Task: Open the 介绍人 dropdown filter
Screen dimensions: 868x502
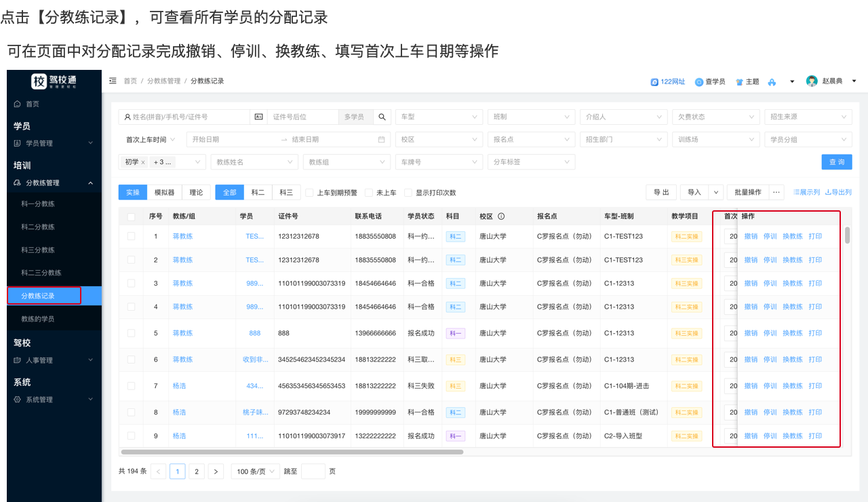Action: coord(624,117)
